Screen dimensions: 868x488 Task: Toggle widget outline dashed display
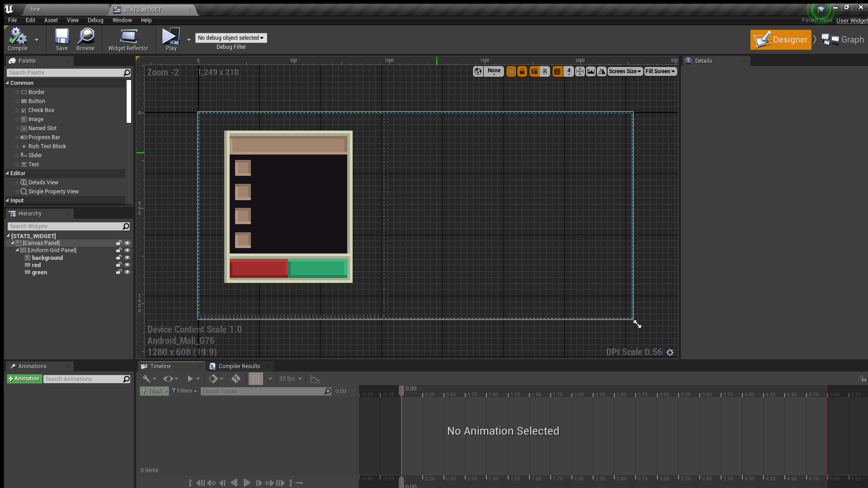511,71
